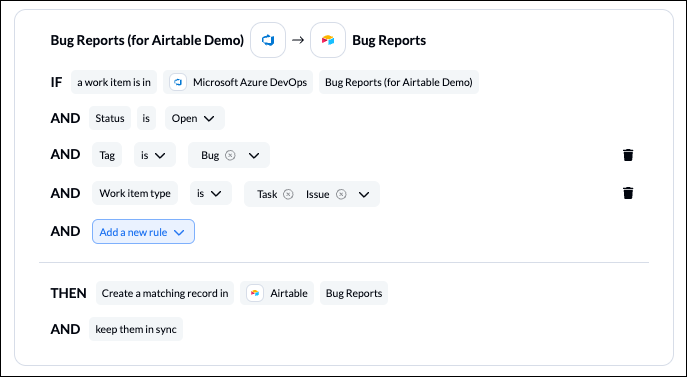Image resolution: width=687 pixels, height=377 pixels.
Task: Open the Tag operator 'is' dropdown
Action: pos(155,155)
